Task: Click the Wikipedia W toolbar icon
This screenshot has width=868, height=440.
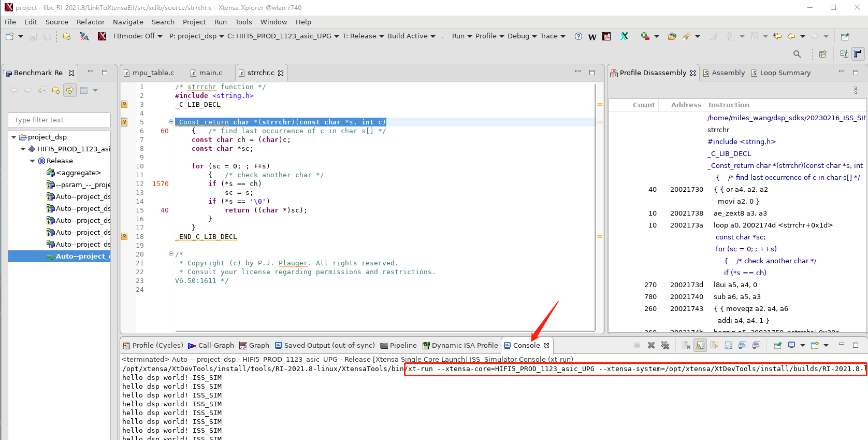Action: point(592,36)
